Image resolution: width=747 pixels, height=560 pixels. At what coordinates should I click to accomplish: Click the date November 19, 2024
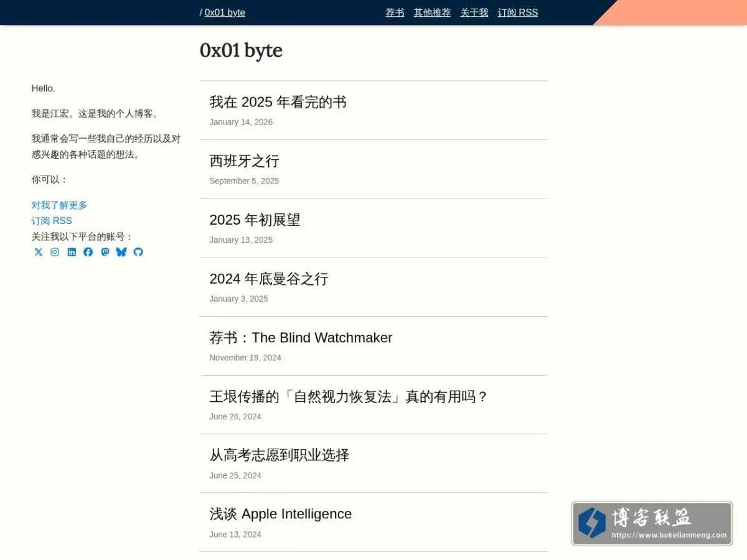coord(245,358)
